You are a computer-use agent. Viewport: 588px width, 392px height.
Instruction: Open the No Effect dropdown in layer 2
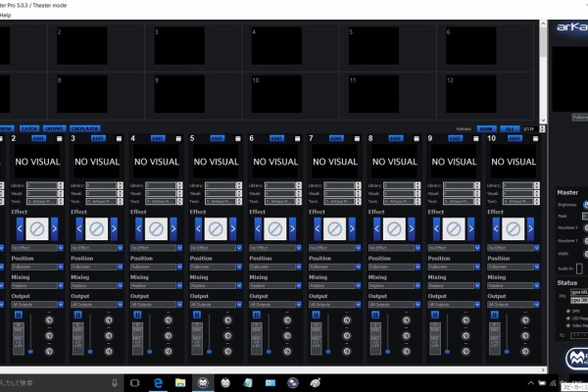37,248
